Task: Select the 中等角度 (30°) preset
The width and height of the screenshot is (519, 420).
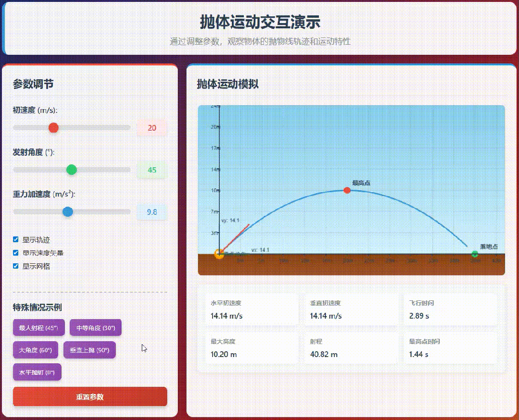Action: 95,328
